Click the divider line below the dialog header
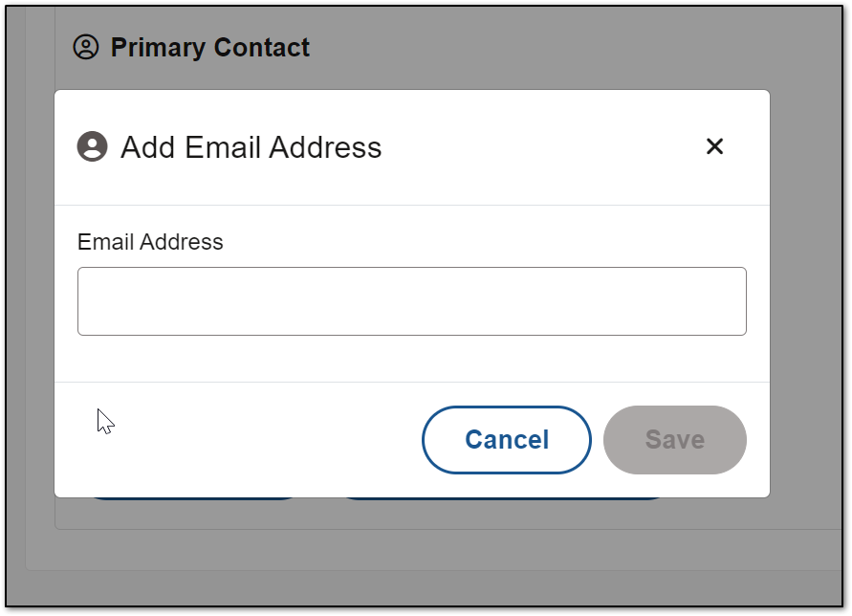This screenshot has width=852, height=616. click(412, 205)
